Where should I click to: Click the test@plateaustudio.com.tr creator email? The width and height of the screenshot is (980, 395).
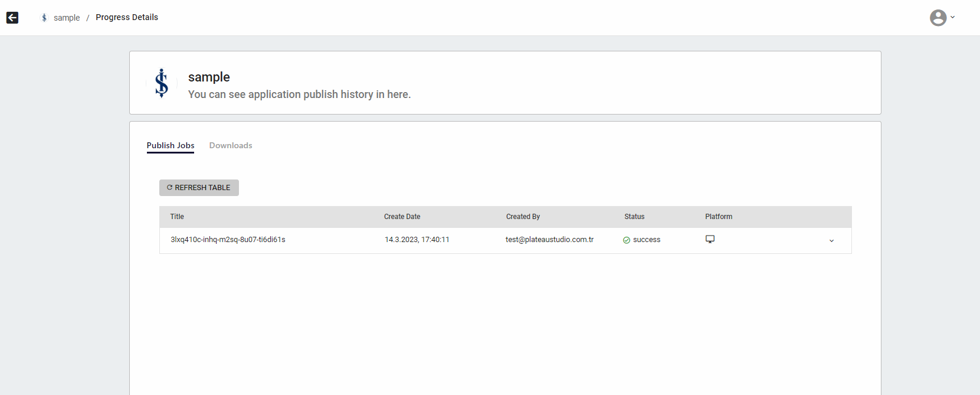[549, 240]
